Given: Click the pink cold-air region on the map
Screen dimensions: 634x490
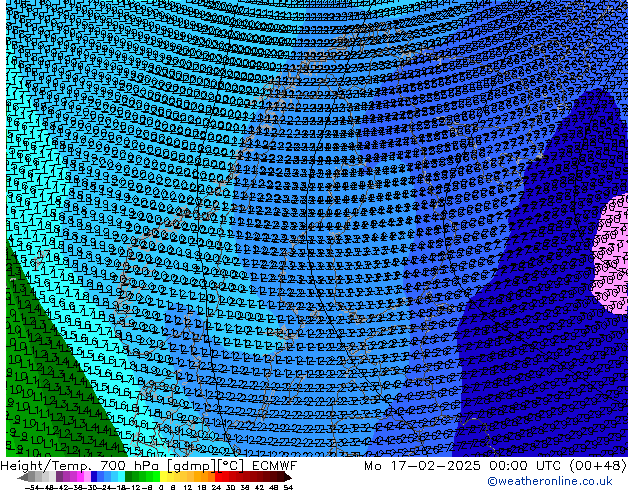Looking at the screenshot, I should coord(611,255).
